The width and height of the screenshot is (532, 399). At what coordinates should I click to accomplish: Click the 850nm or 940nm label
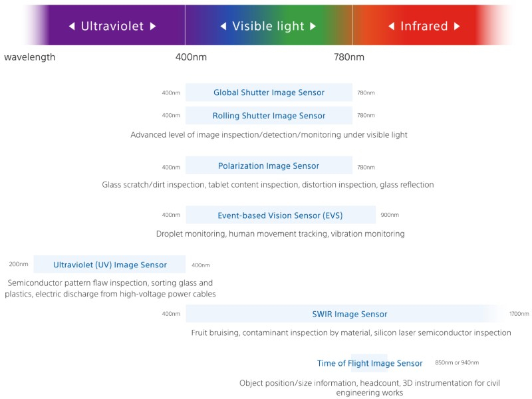[x=457, y=362]
